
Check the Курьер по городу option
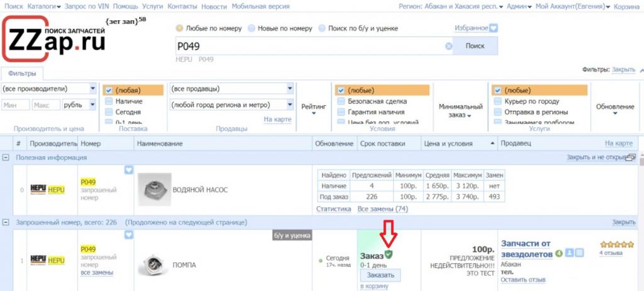(x=497, y=101)
